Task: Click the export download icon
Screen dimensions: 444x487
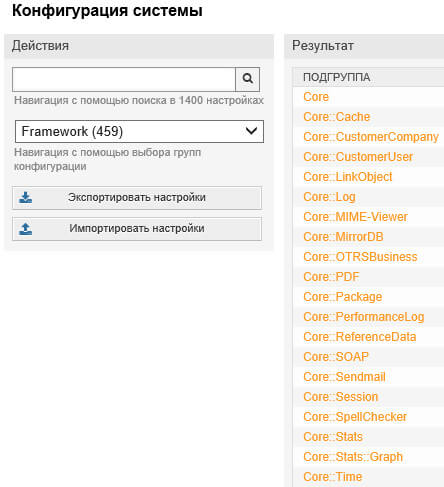Action: (x=26, y=197)
